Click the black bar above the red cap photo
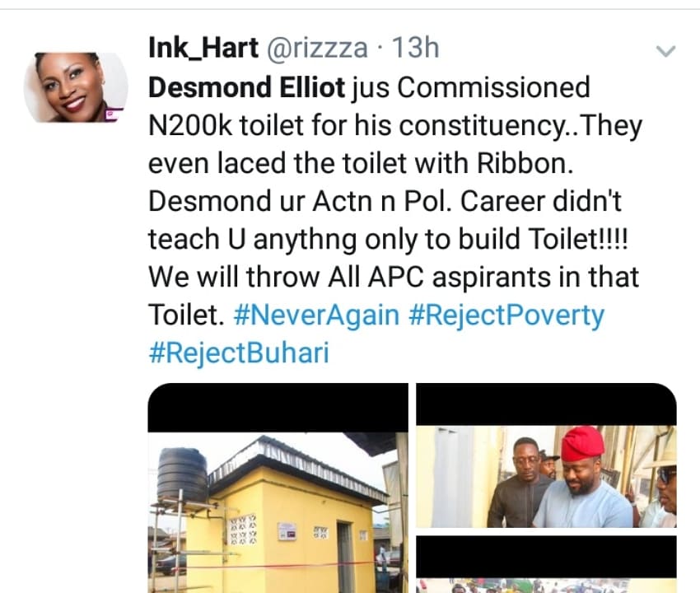700x593 pixels. 545,404
